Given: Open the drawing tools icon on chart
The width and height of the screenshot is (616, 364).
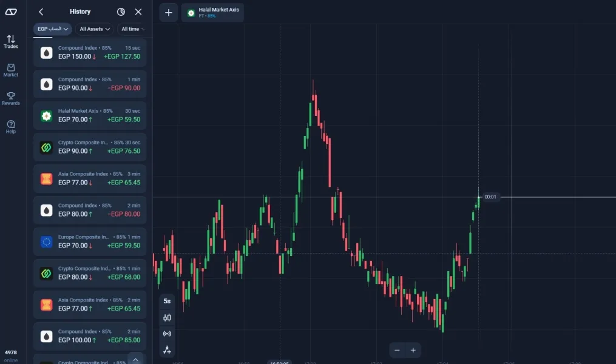Looking at the screenshot, I should coord(167,349).
